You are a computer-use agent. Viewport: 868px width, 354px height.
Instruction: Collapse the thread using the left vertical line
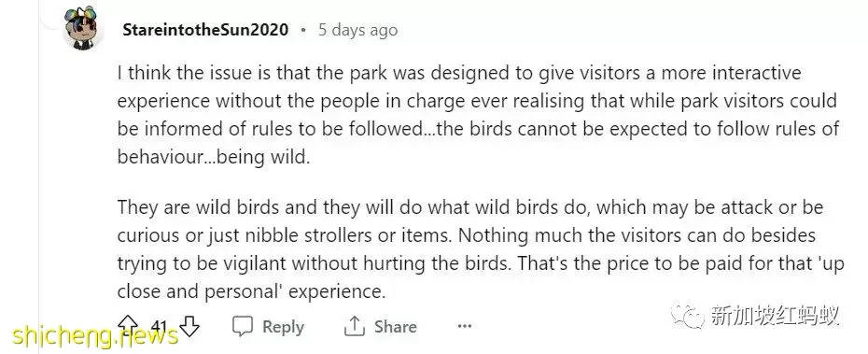39,177
